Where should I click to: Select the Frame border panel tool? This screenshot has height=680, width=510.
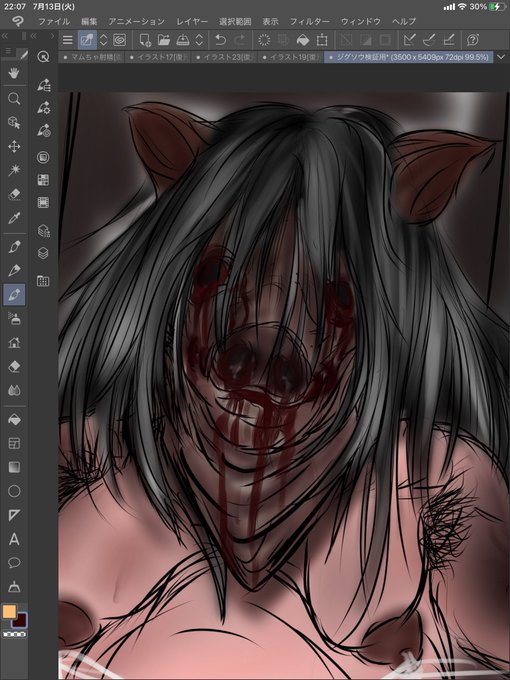(14, 444)
